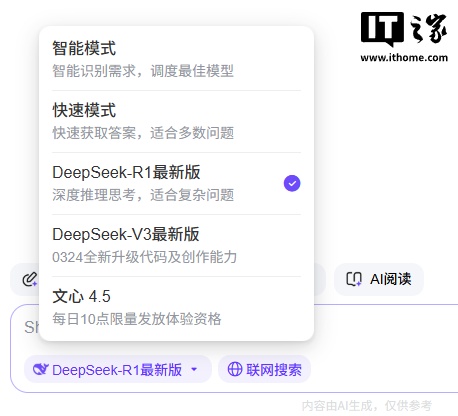The height and width of the screenshot is (416, 458).
Task: Choose 文心 4.5 model
Action: point(176,307)
